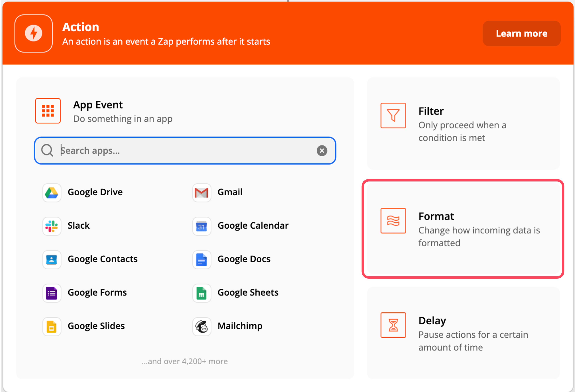This screenshot has width=575, height=392.
Task: Select the Slack logo icon
Action: [x=52, y=226]
